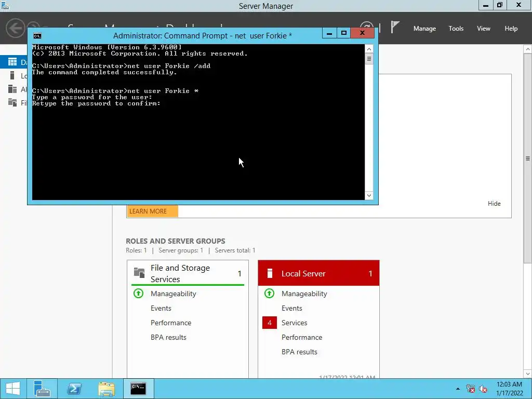The height and width of the screenshot is (399, 532).
Task: Open File and Storage BPA results
Action: 169,337
